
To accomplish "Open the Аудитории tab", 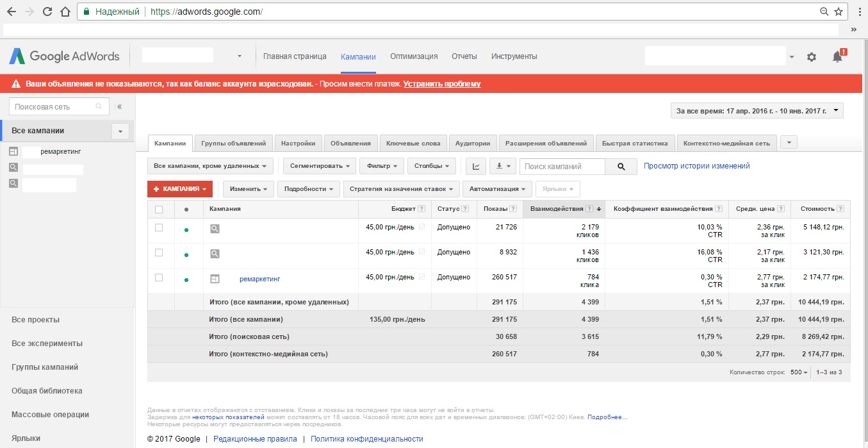I will [473, 144].
